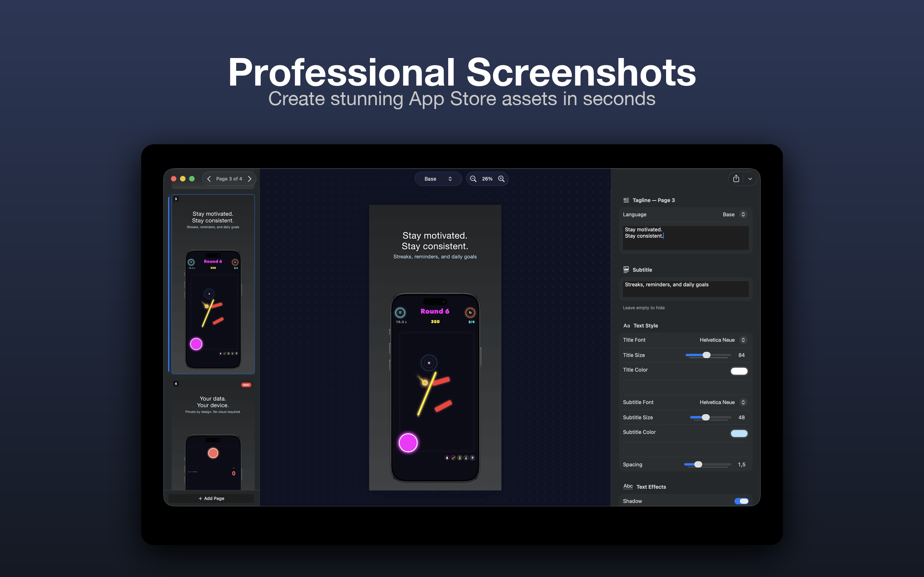
Task: Click the Subtitle section picture icon
Action: pyautogui.click(x=626, y=269)
